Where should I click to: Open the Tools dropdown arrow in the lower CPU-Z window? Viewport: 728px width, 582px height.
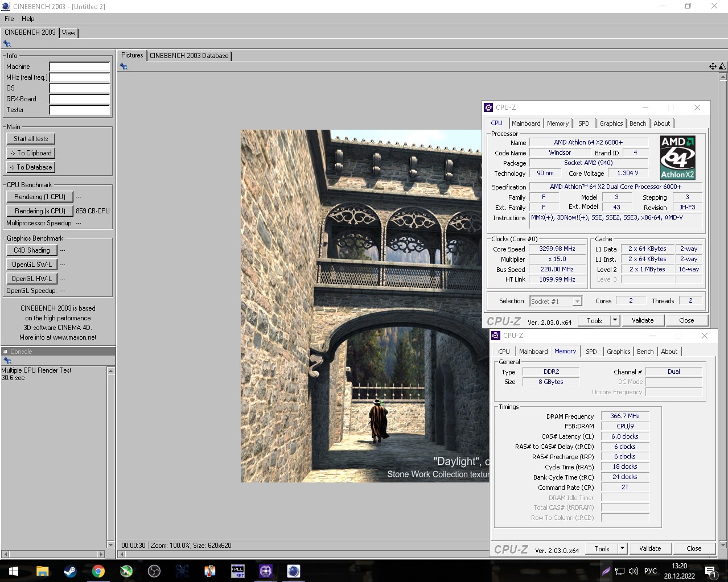coord(622,548)
